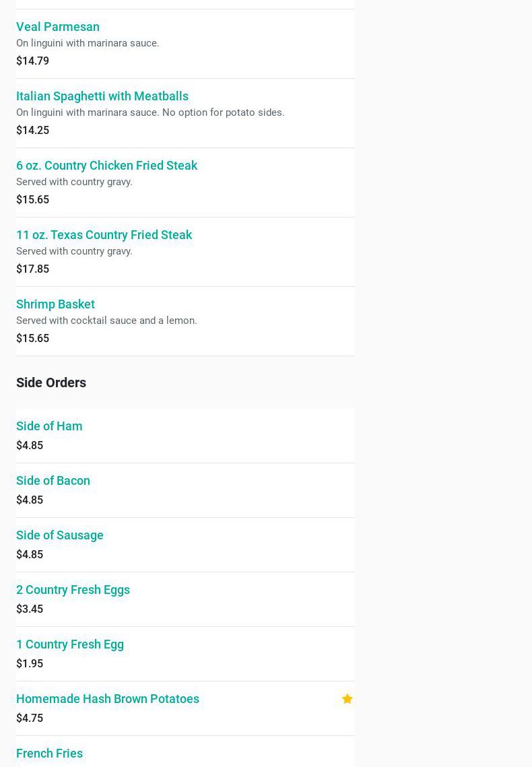Select the Shrimp Basket item
This screenshot has height=767, width=532.
(55, 304)
